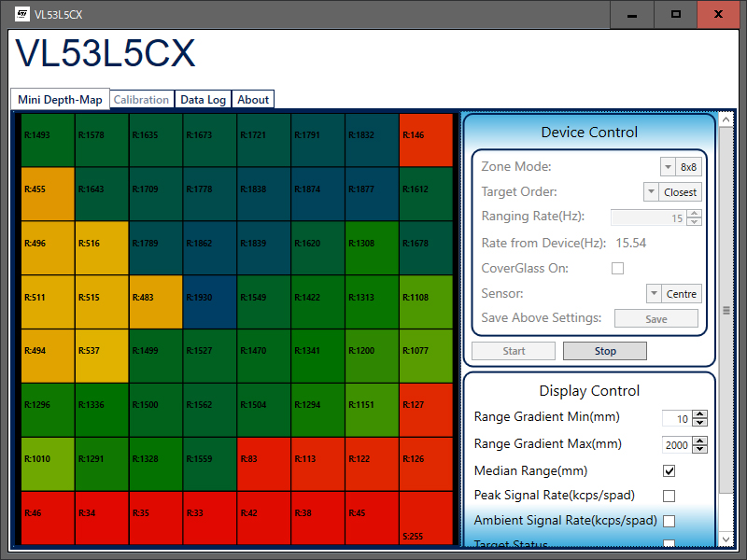Toggle the CoverGlass On checkbox
Image resolution: width=747 pixels, height=560 pixels.
point(617,269)
